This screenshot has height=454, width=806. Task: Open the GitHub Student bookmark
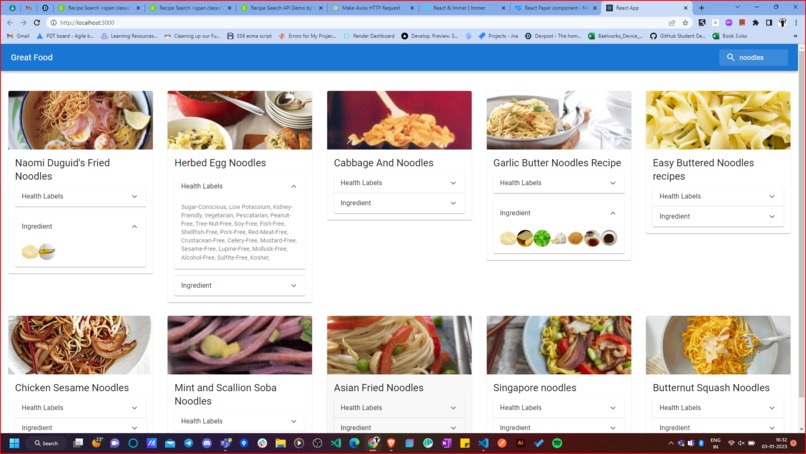[x=678, y=36]
